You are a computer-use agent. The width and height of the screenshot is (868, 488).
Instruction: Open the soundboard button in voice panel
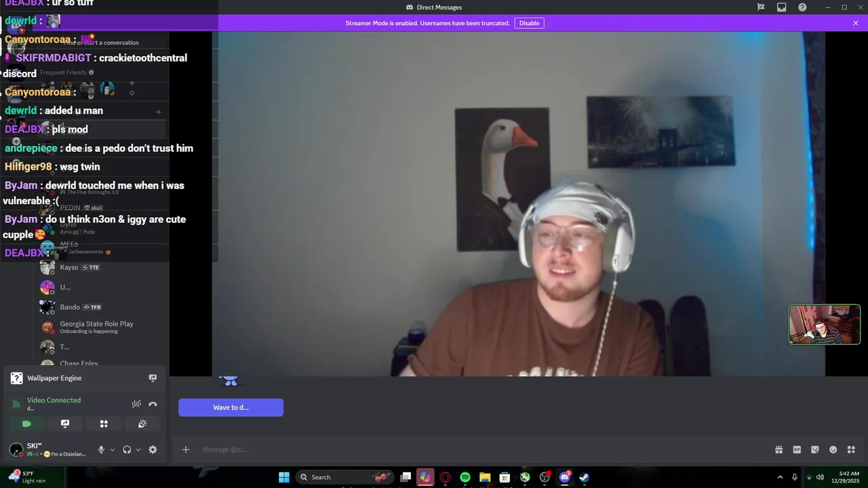(142, 424)
